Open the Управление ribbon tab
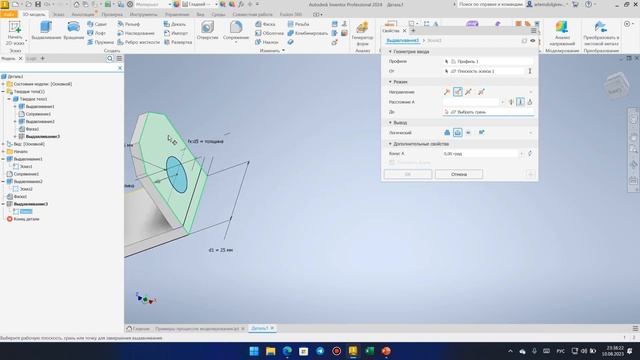 tap(177, 14)
